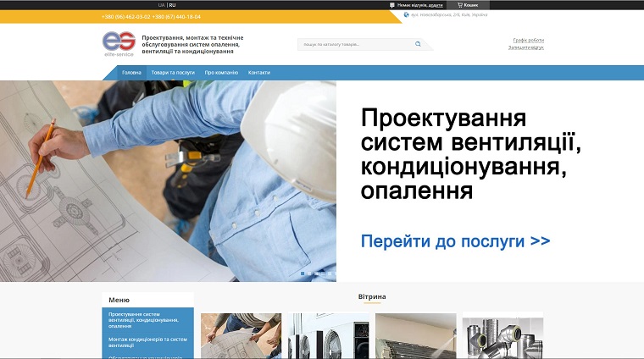This screenshot has height=359, width=644.
Task: Open the 'Графік роботи' link
Action: tap(528, 40)
